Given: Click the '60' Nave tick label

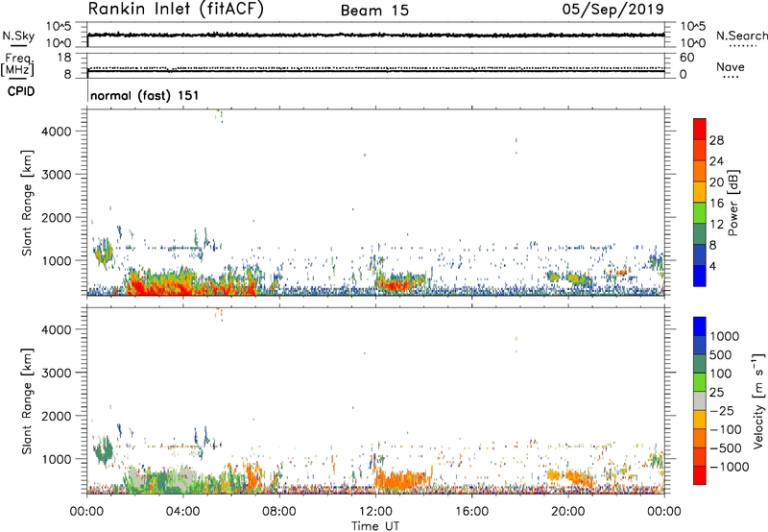Looking at the screenshot, I should (686, 58).
